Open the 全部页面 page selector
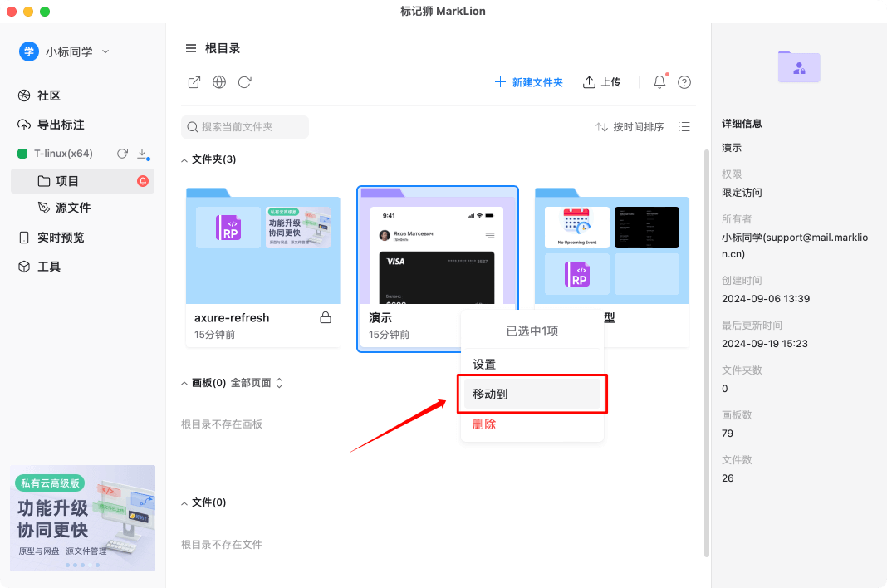Screen dimensions: 887x588 [x=258, y=382]
